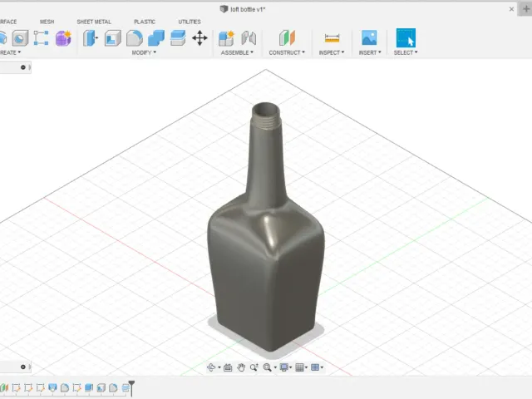The image size is (532, 399).
Task: Switch to the UTILITIES tab
Action: tap(190, 22)
